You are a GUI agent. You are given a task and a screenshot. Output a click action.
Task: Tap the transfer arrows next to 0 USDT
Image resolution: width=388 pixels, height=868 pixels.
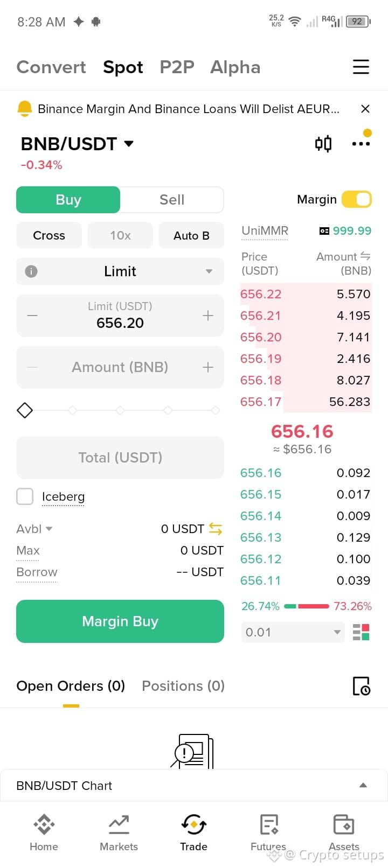click(216, 529)
